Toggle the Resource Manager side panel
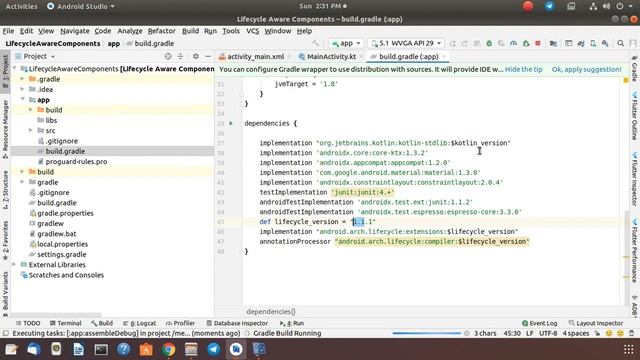 click(5, 129)
